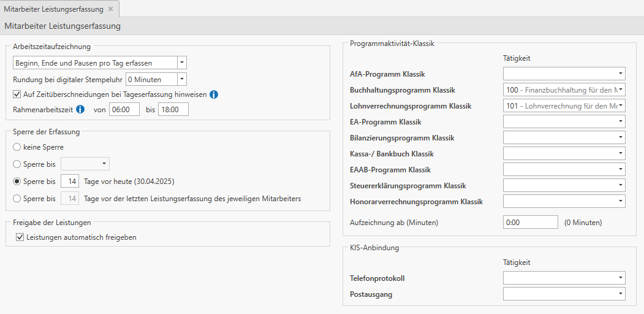
Task: Open Buchhaltungsprogramm Klassik Tätigkeit dropdown
Action: point(621,90)
